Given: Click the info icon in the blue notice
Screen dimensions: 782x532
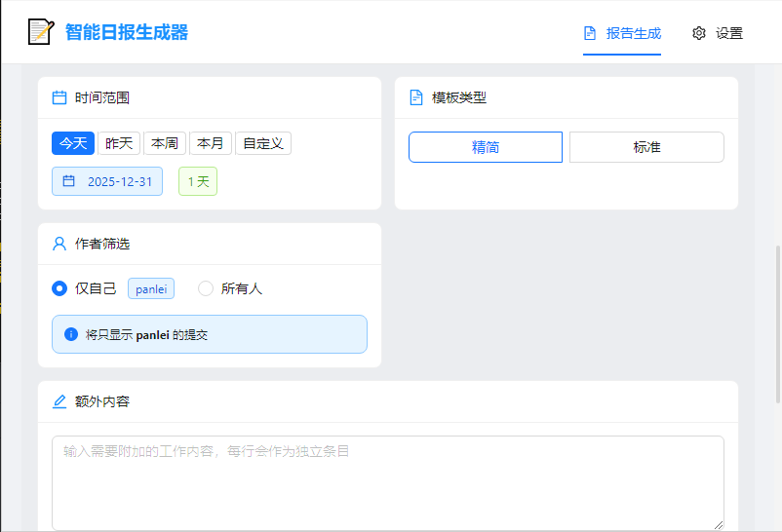Looking at the screenshot, I should 71,334.
